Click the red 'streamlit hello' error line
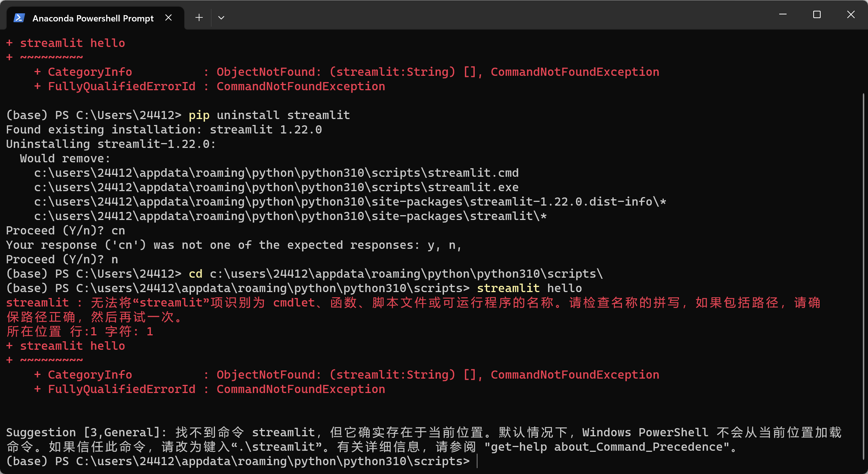The image size is (868, 474). click(x=65, y=346)
